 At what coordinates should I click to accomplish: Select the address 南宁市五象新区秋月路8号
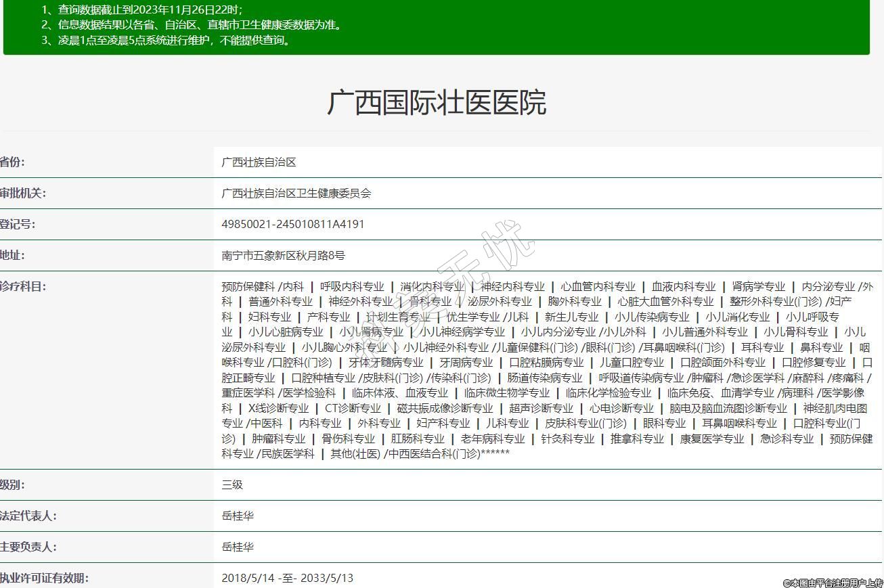283,256
